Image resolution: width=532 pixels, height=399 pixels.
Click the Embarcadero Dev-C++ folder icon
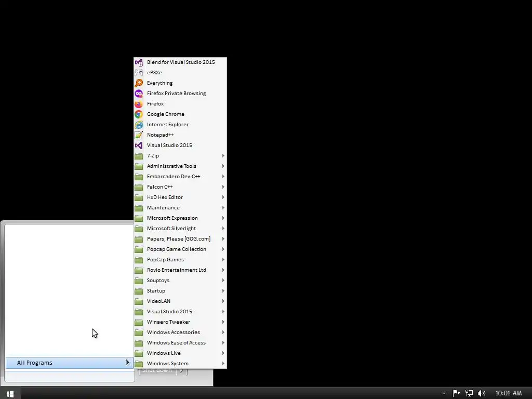(x=139, y=177)
